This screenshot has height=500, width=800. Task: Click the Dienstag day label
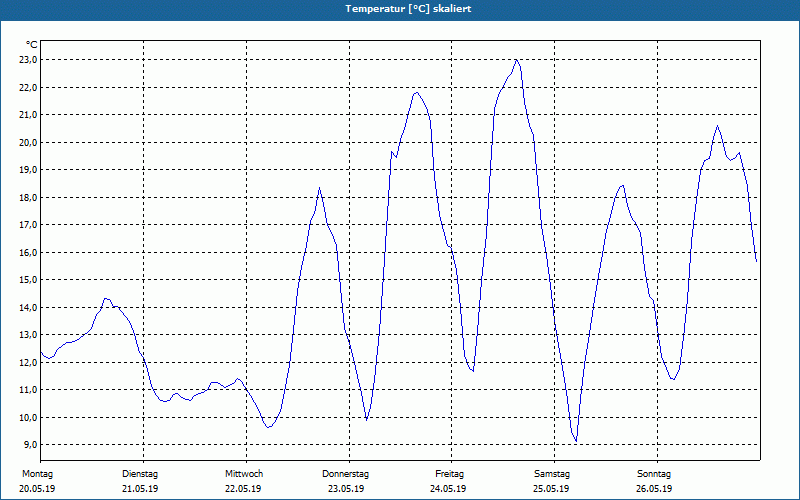[140, 474]
